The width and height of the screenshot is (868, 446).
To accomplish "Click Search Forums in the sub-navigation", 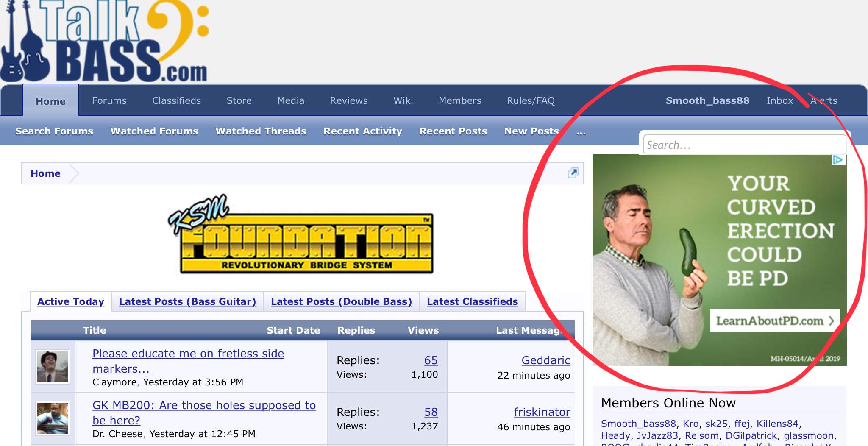I will (54, 131).
